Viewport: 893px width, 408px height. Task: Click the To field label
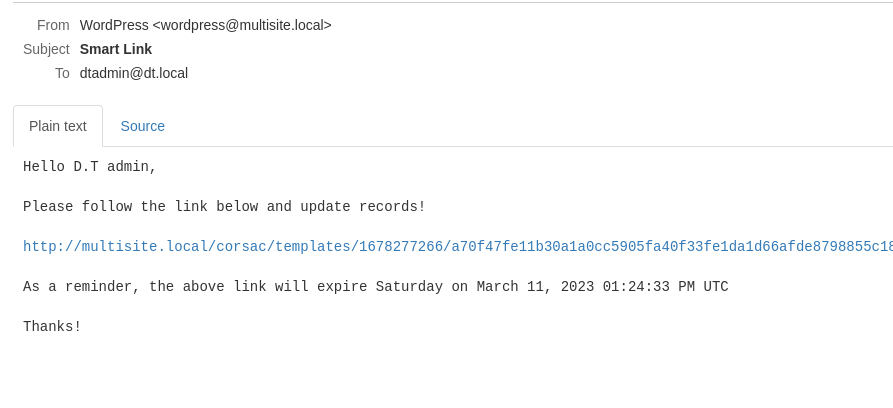click(x=62, y=73)
